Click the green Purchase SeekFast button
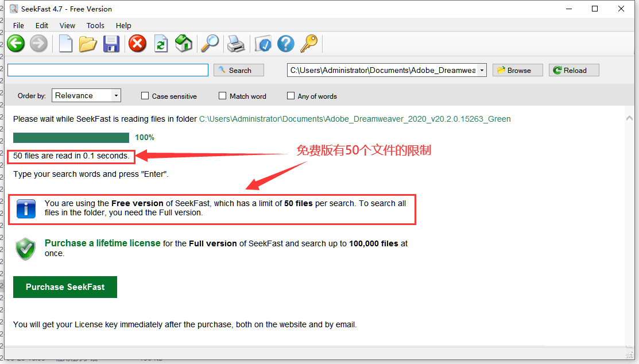Viewport: 639px width, 364px height. point(65,287)
